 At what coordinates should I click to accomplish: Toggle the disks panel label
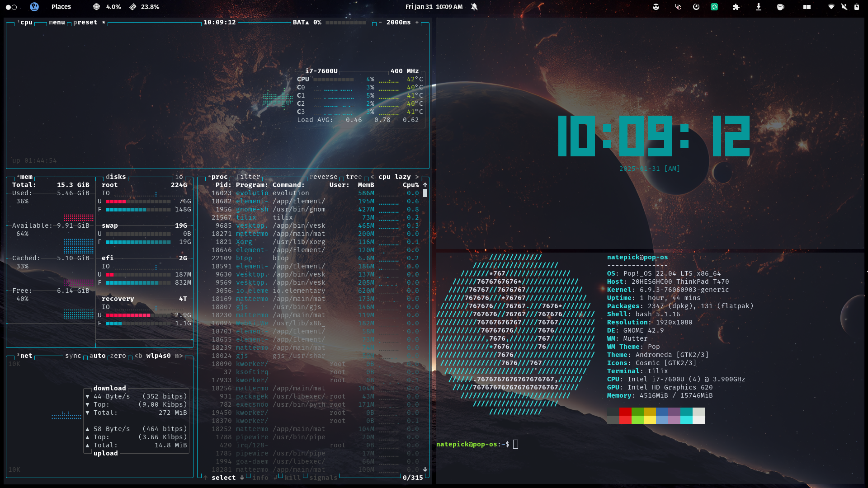tap(116, 177)
